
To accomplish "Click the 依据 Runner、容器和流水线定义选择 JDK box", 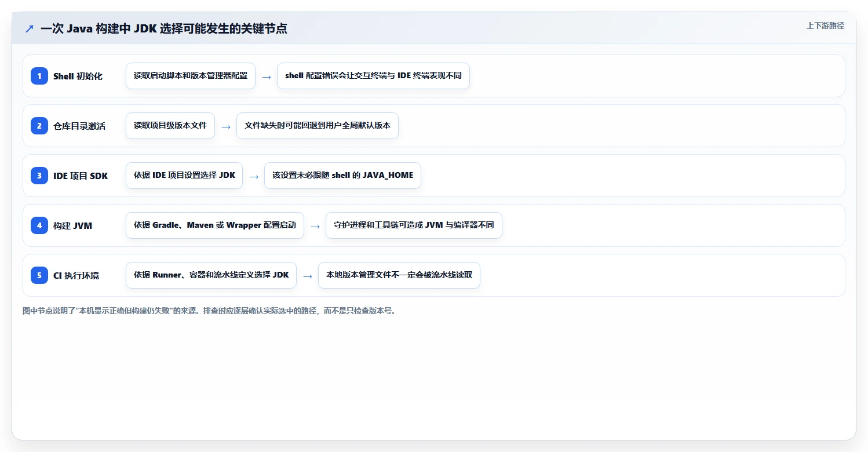I will (211, 275).
